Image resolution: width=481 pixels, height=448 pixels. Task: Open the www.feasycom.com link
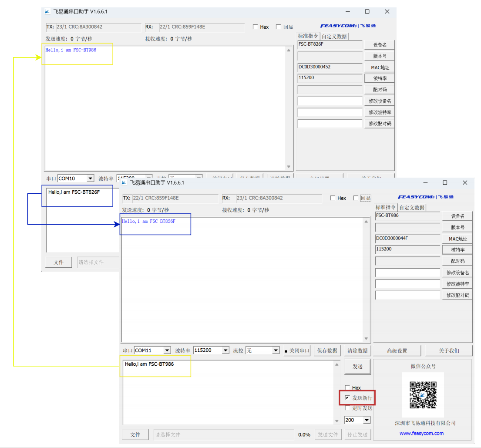[x=421, y=433]
